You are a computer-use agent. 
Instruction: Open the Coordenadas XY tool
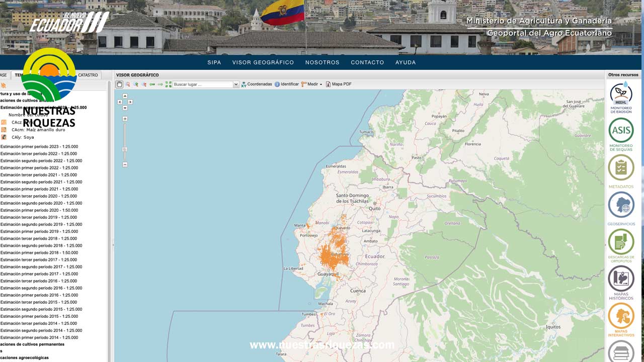pyautogui.click(x=257, y=84)
